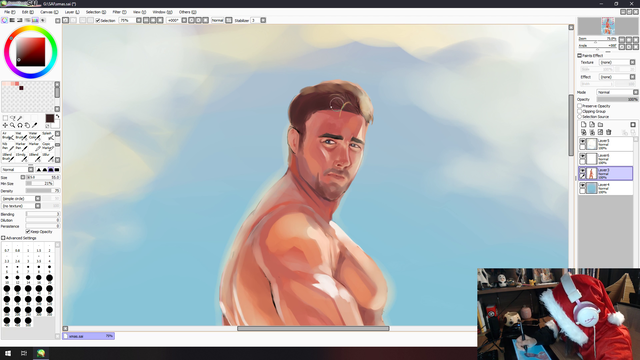This screenshot has height=360, width=640.
Task: Hide Layer6 with its eye icon
Action: pos(582,156)
